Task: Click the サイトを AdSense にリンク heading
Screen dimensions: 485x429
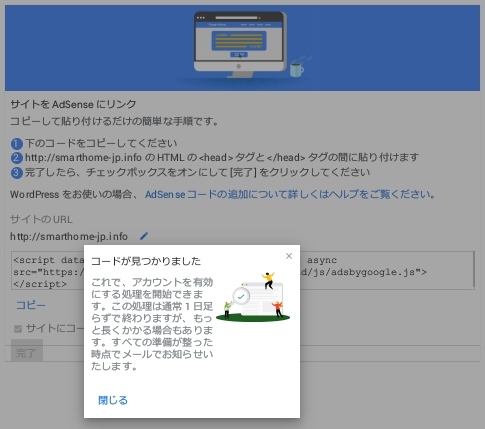Action: tap(73, 104)
